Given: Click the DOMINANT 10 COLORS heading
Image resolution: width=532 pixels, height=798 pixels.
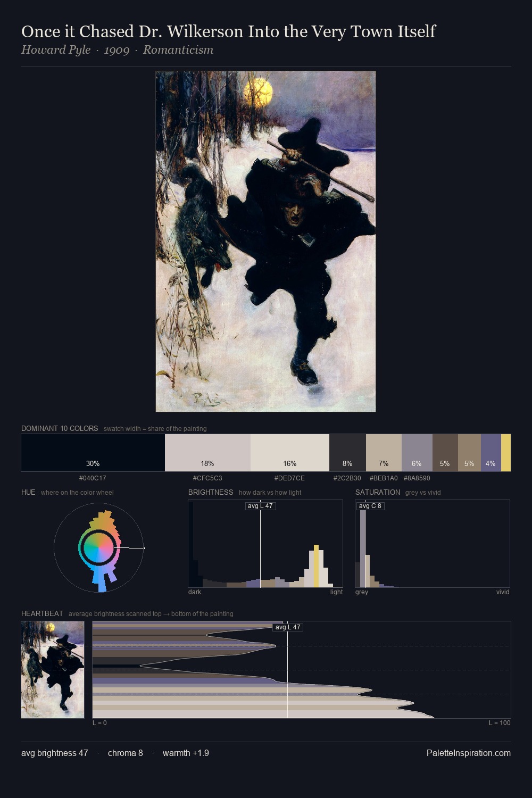Looking at the screenshot, I should point(60,428).
